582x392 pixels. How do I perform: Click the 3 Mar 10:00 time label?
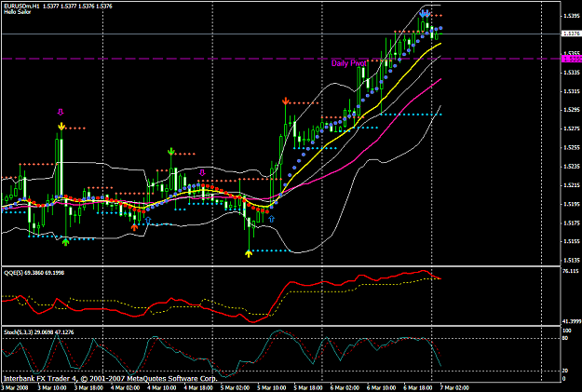[51, 388]
